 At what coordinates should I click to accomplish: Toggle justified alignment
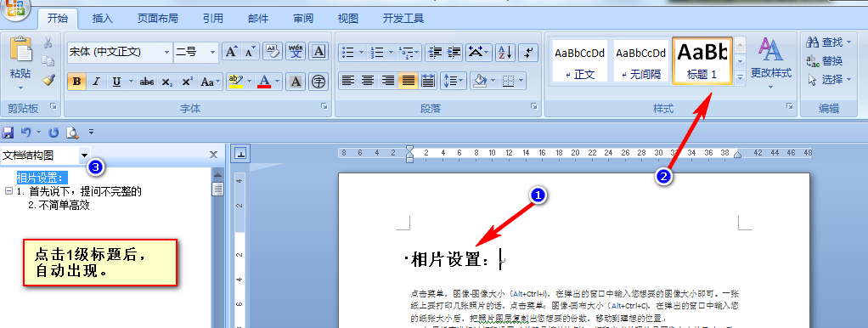pos(409,81)
